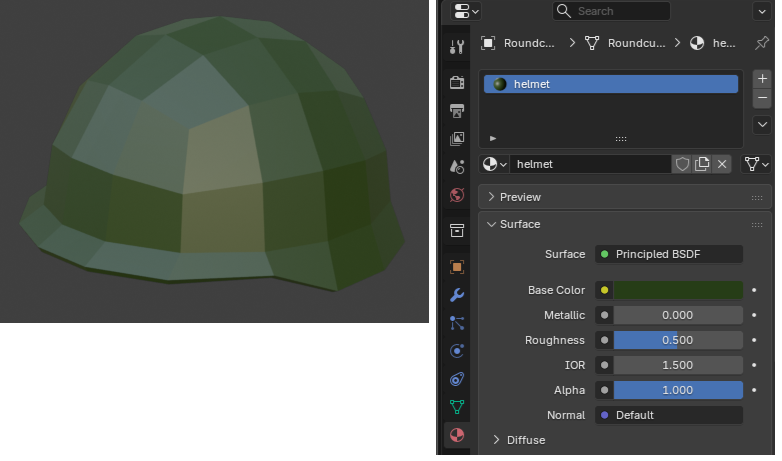Open the World properties tab
The height and width of the screenshot is (461, 782).
click(457, 194)
